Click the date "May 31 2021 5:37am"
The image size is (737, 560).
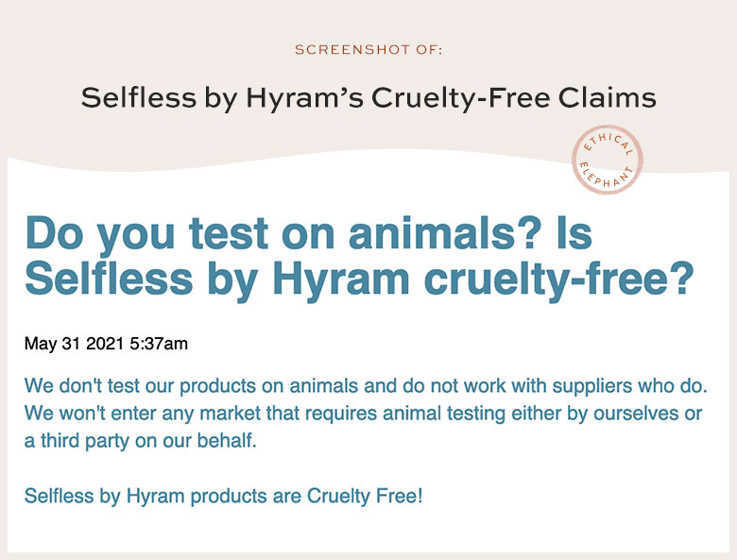point(106,344)
